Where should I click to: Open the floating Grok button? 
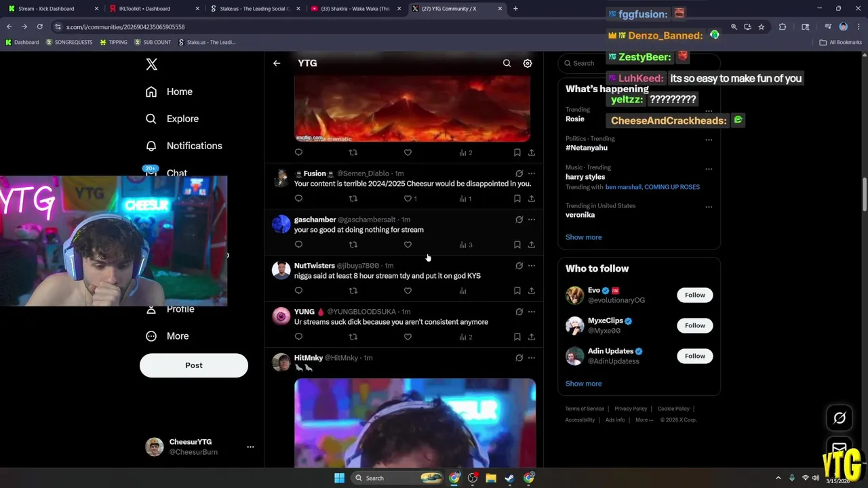(x=840, y=418)
